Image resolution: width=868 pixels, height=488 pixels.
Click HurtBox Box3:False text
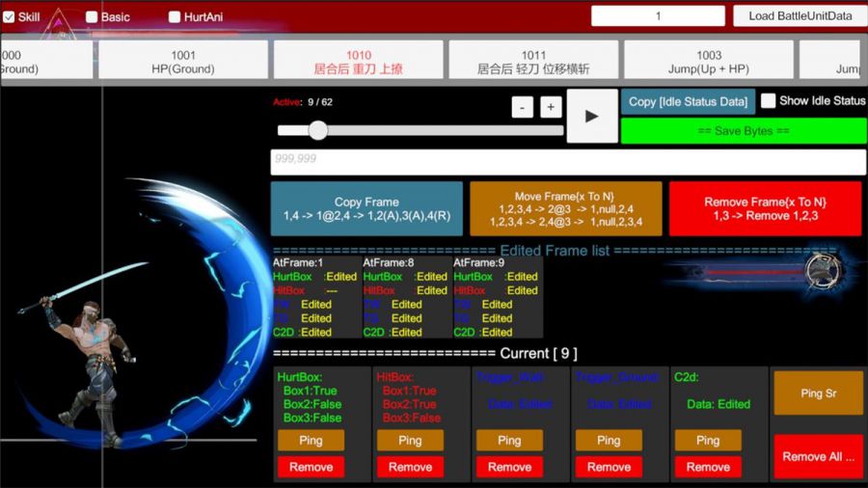coord(312,418)
